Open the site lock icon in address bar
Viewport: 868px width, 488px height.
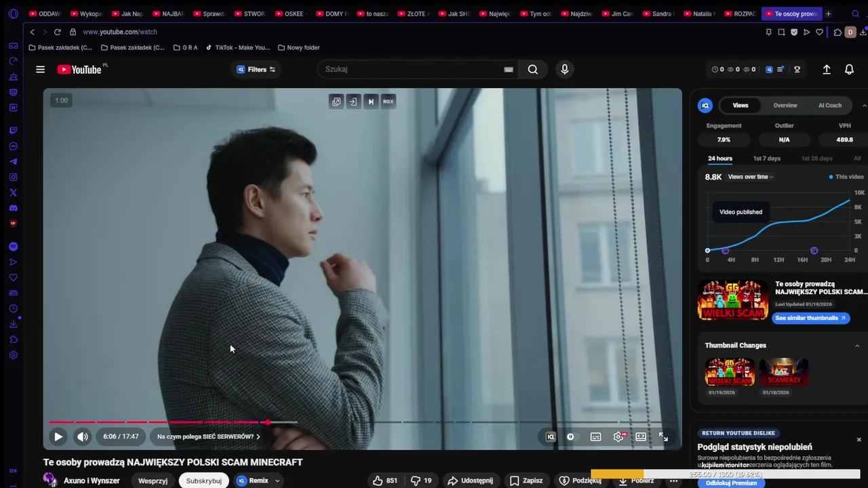(73, 32)
